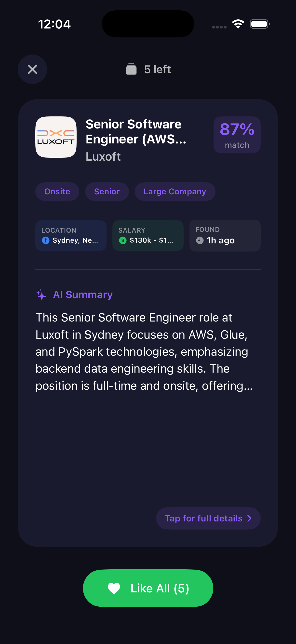This screenshot has width=296, height=644.
Task: Tap the Luxoft company logo
Action: [56, 137]
